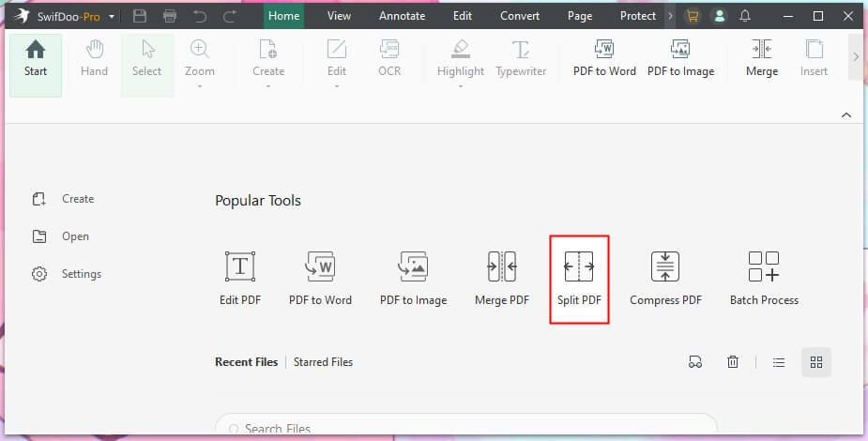868x441 pixels.
Task: Click the shopping cart icon
Action: click(692, 16)
